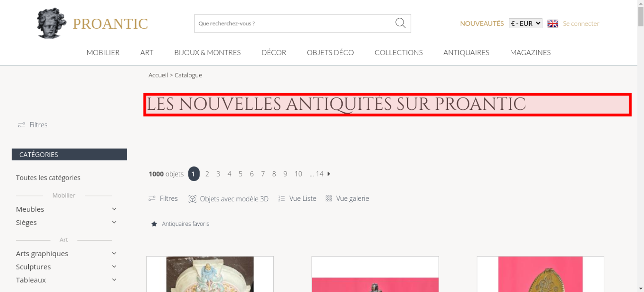This screenshot has width=644, height=292.
Task: Expand the Meubles category
Action: (x=114, y=209)
